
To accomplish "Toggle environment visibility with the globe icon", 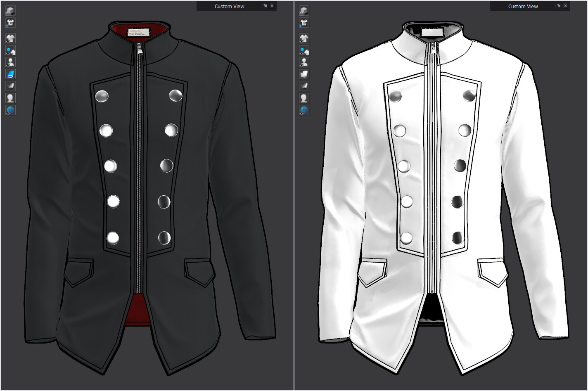I will coord(10,110).
